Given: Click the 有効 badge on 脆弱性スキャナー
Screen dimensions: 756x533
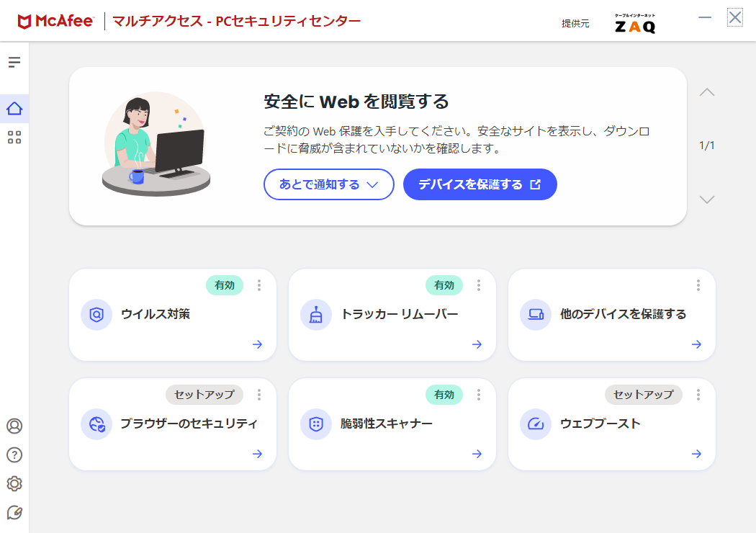Looking at the screenshot, I should pos(444,395).
